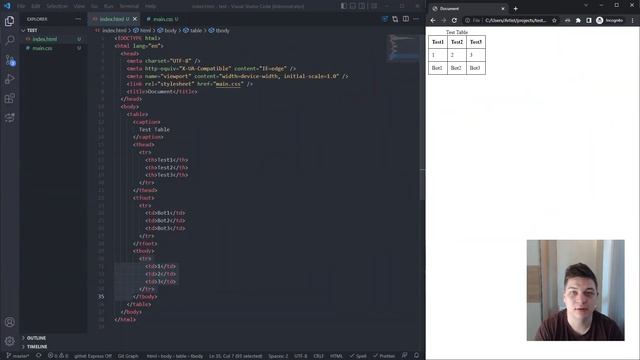Open the Search view in the activity bar
Image resolution: width=640 pixels, height=360 pixels.
[x=9, y=40]
